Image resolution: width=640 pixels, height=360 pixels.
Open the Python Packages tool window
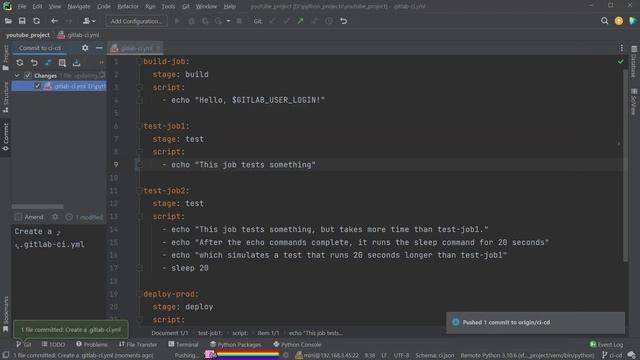click(236, 344)
